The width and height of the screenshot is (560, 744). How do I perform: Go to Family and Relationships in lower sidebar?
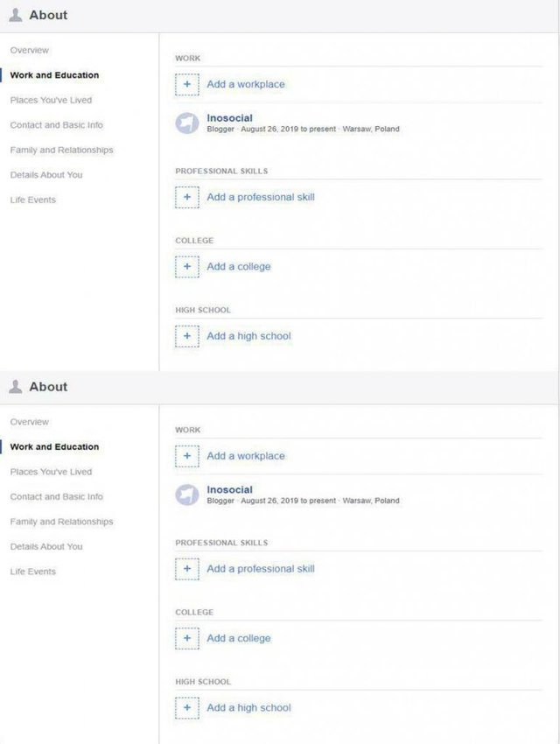[x=61, y=522]
